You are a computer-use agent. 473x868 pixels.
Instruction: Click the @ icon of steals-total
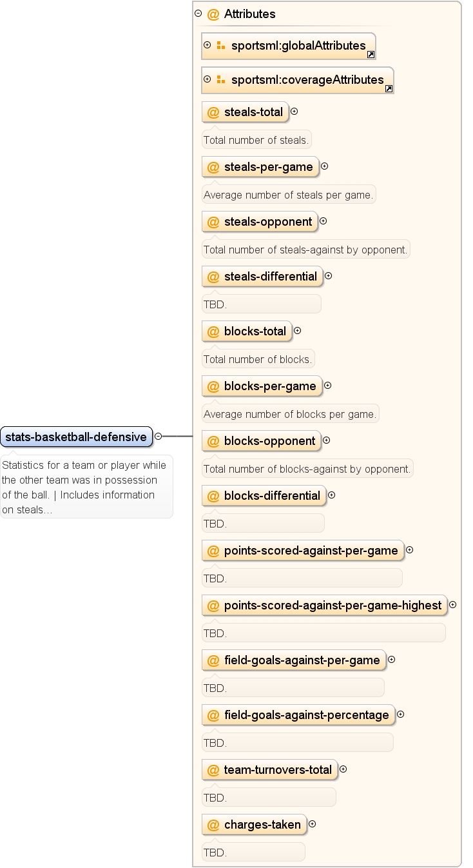[x=213, y=112]
